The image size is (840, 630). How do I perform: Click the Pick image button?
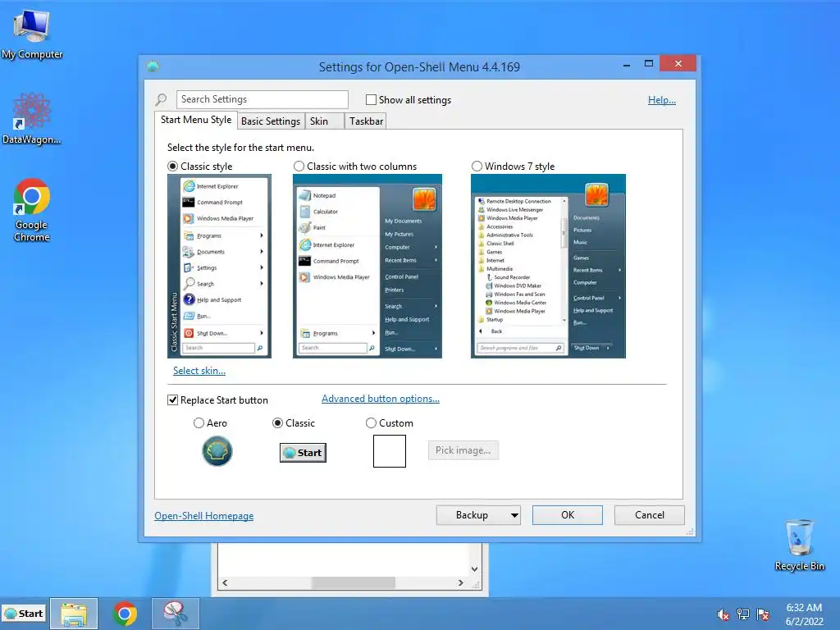463,450
